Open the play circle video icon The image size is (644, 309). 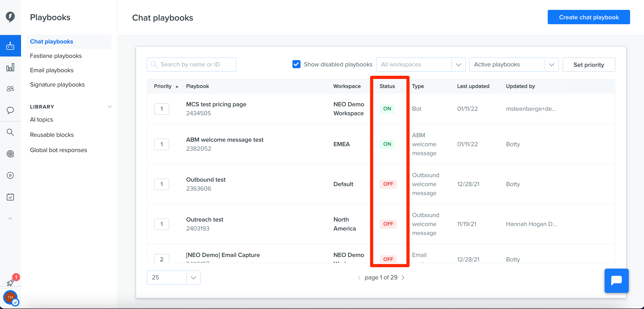pos(10,175)
